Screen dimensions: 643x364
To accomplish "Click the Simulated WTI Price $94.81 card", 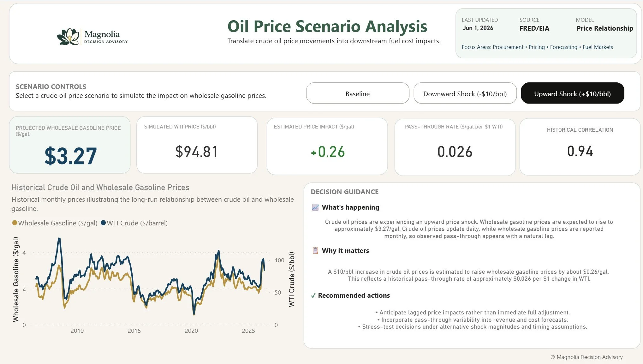I will [197, 145].
